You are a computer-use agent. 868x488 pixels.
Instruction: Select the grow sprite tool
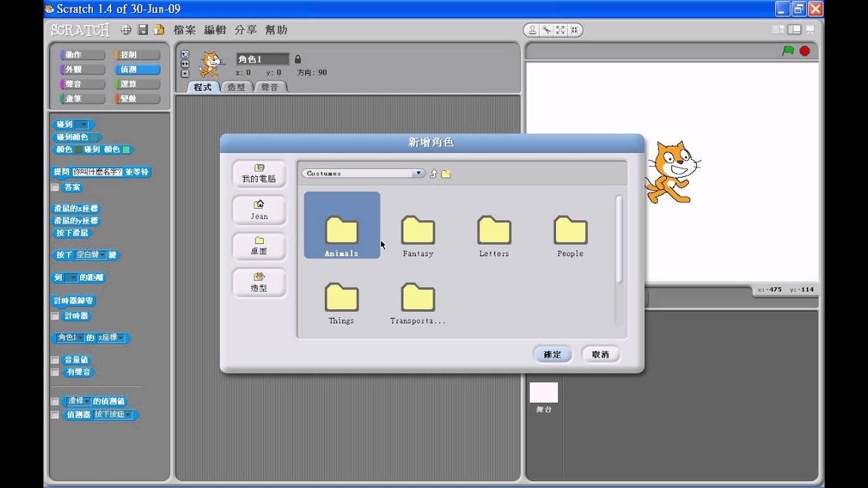560,30
